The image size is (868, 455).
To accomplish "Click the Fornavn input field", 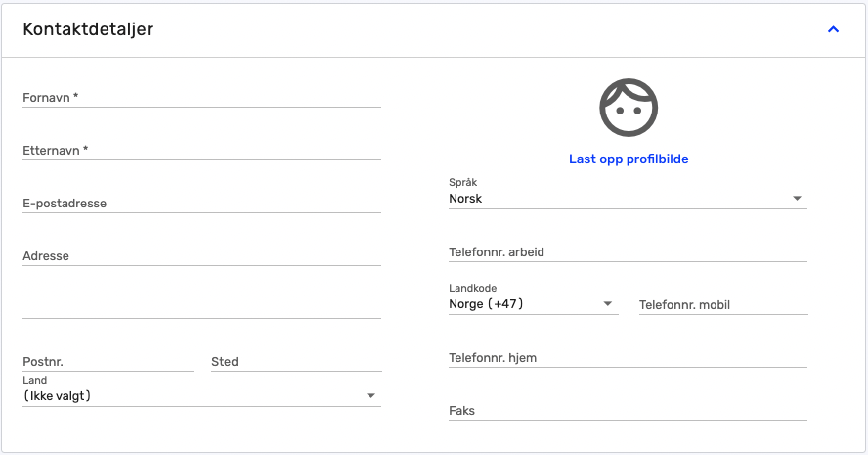I will pyautogui.click(x=201, y=98).
